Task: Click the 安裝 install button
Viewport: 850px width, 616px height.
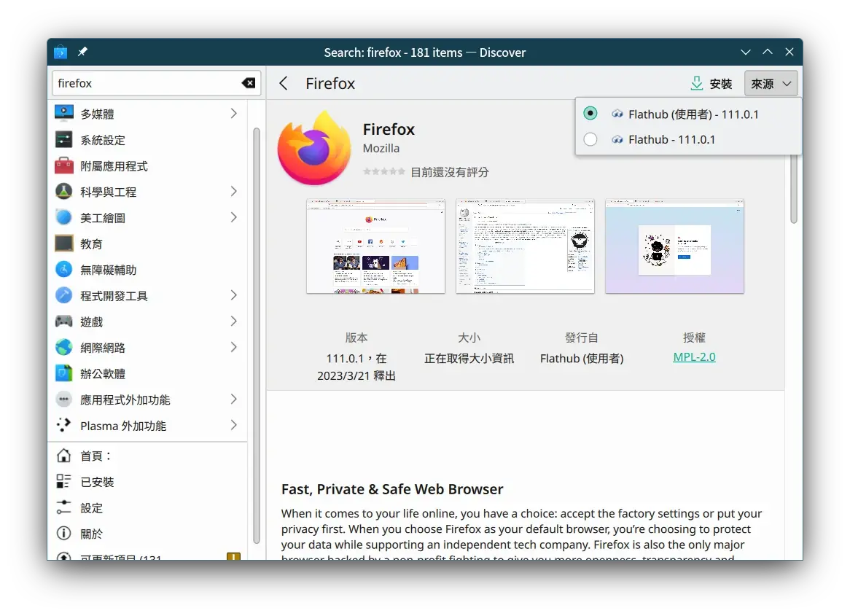Action: (x=711, y=83)
